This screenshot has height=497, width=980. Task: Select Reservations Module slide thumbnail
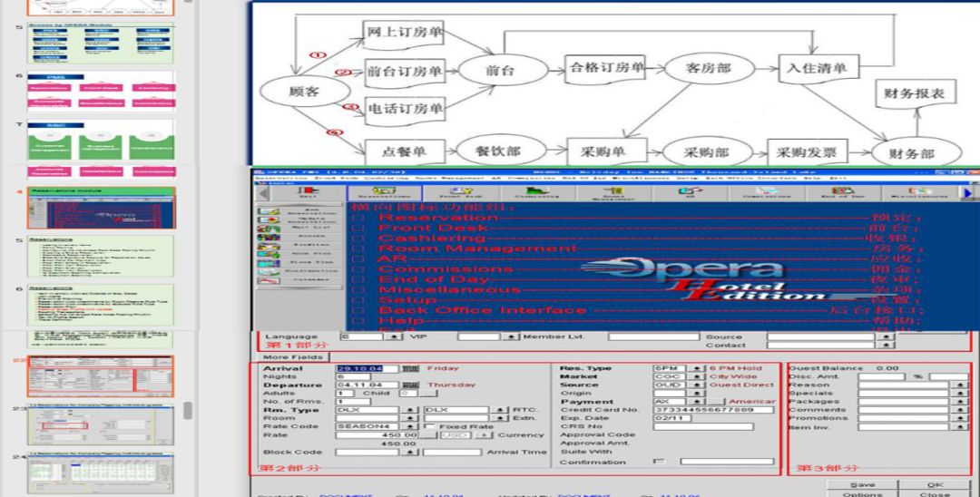click(101, 208)
